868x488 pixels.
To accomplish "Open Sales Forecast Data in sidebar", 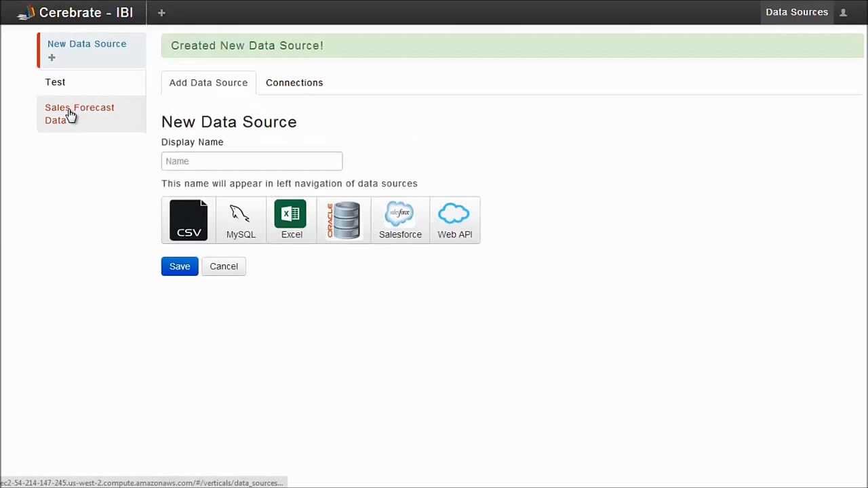I will pos(92,114).
